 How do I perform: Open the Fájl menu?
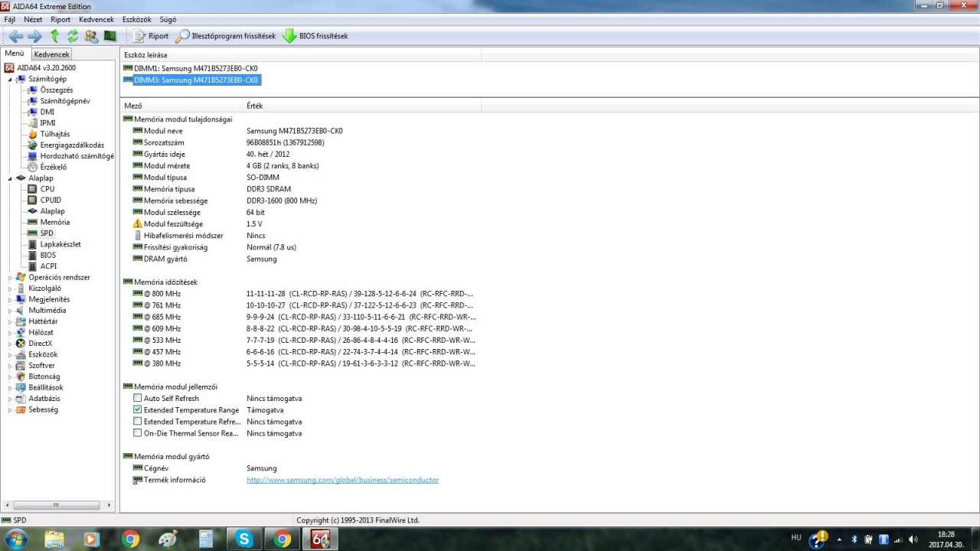click(10, 19)
